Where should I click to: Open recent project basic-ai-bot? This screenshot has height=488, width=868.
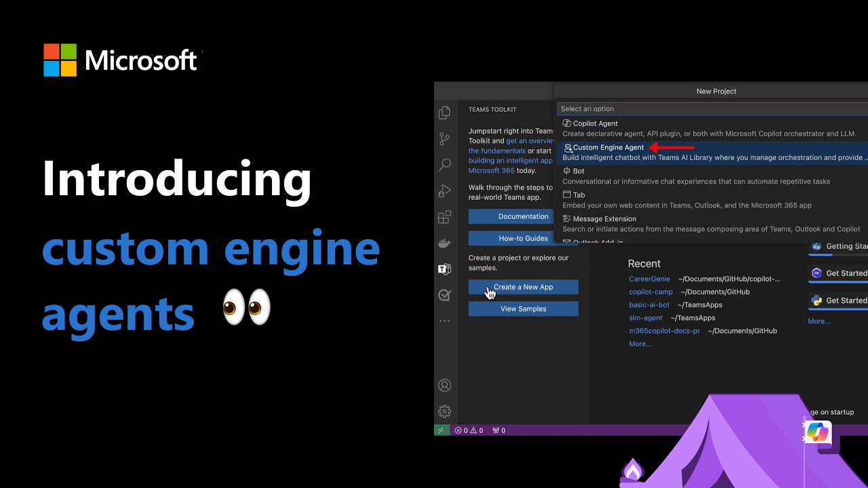coord(649,304)
